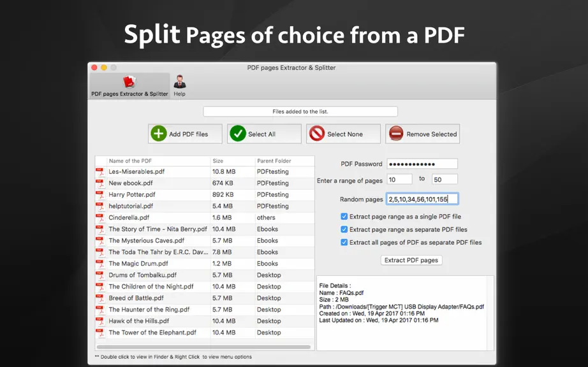588x367 pixels.
Task: Click the vertical scrollbar of the File Details box
Action: tap(490, 313)
